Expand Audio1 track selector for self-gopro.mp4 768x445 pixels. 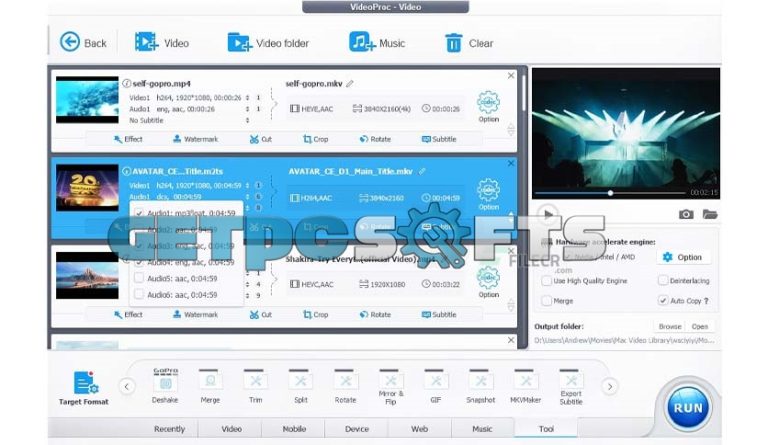[247, 109]
